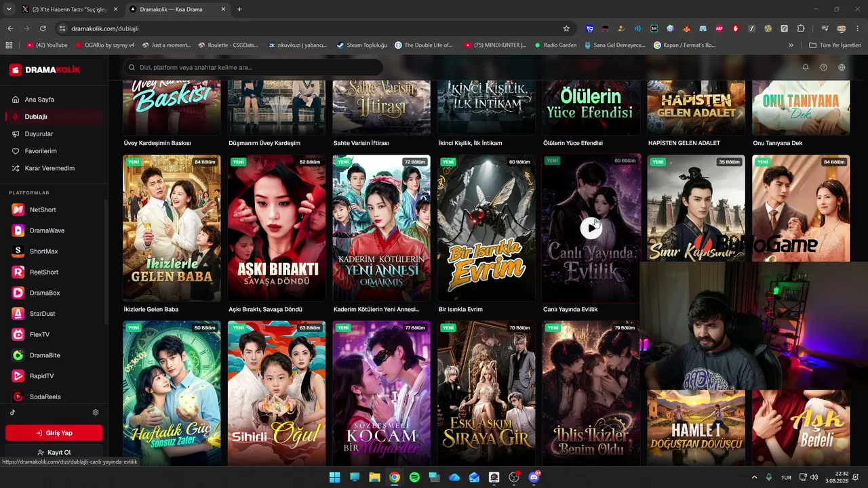Viewport: 868px width, 488px height.
Task: Open the sidebar settings gear
Action: tap(96, 412)
